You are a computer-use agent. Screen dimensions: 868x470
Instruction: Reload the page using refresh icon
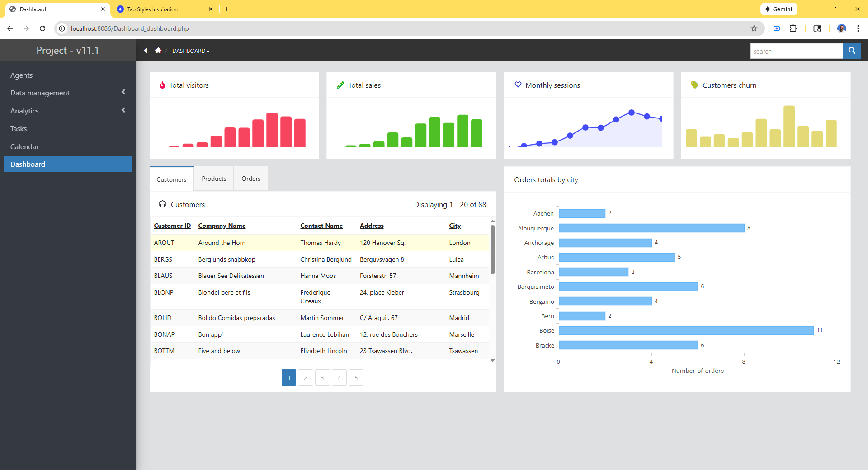42,28
